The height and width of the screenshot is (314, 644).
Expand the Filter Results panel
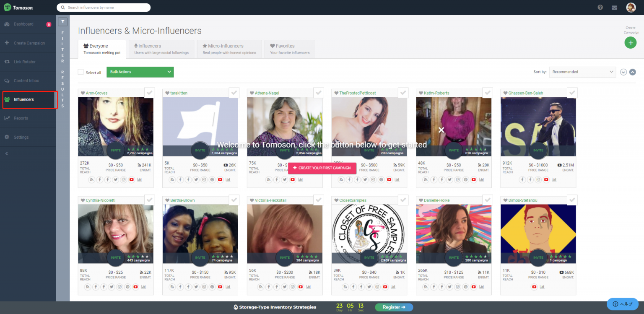click(62, 22)
